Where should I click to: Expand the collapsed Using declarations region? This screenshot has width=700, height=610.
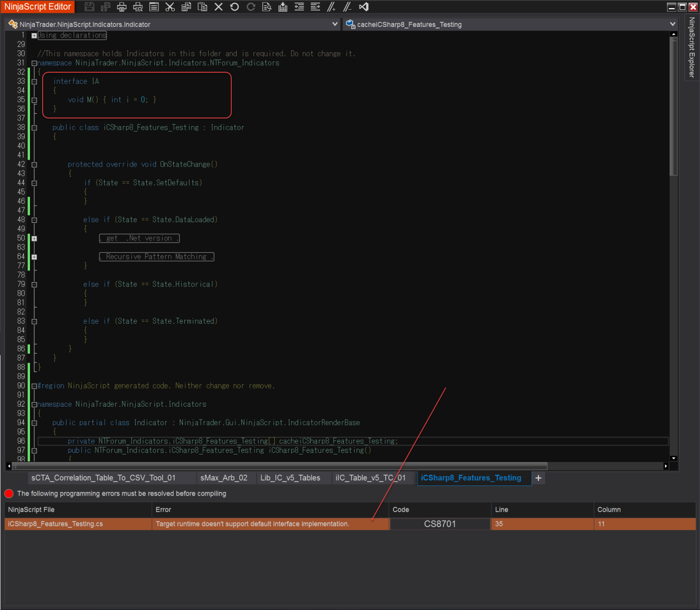[34, 36]
